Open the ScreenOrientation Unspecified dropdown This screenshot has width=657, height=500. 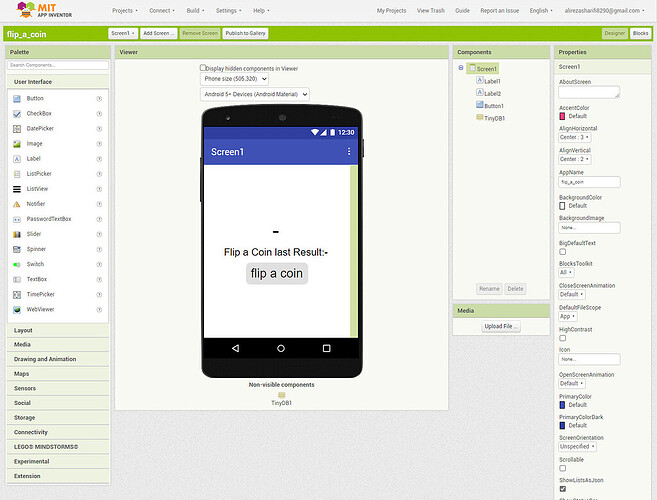click(x=577, y=446)
